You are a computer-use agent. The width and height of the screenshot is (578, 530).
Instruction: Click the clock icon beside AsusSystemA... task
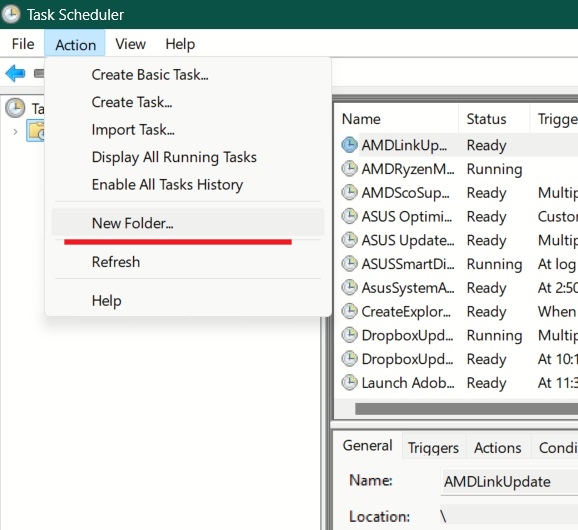pos(349,287)
